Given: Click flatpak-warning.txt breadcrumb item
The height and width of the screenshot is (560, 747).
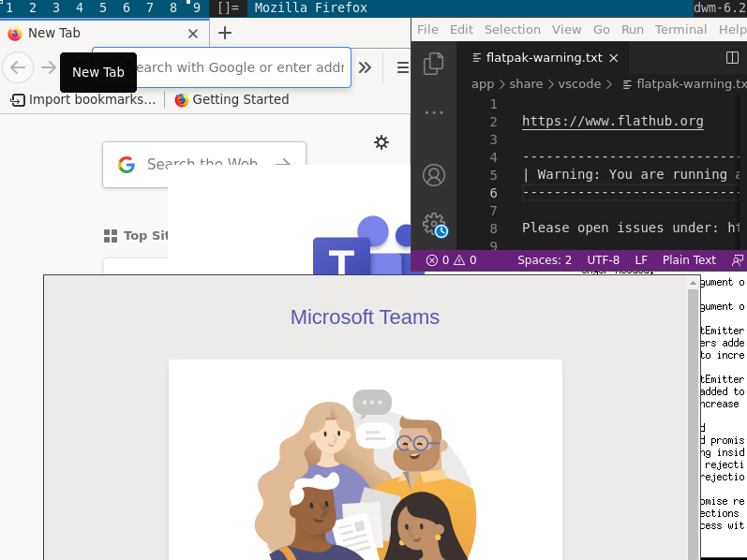Looking at the screenshot, I should [x=684, y=84].
